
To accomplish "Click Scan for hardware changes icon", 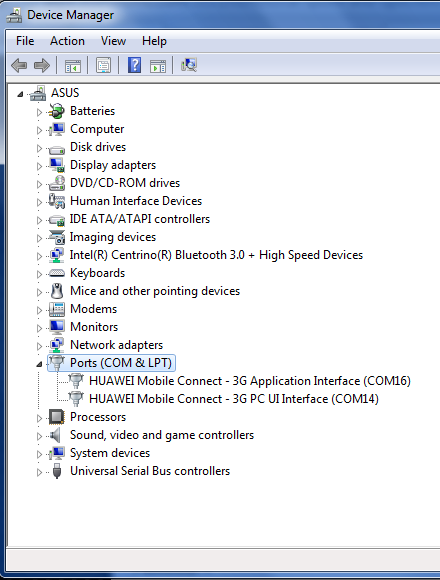I will click(x=189, y=65).
